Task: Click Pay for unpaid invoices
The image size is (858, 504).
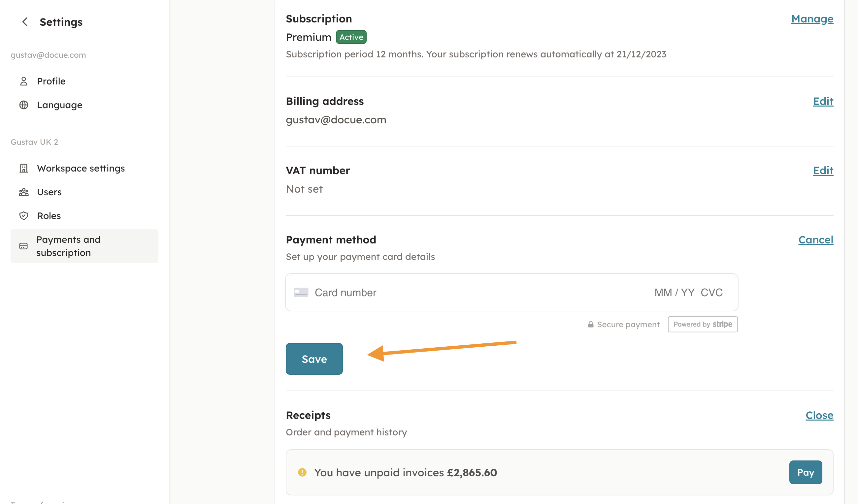Action: pos(805,472)
